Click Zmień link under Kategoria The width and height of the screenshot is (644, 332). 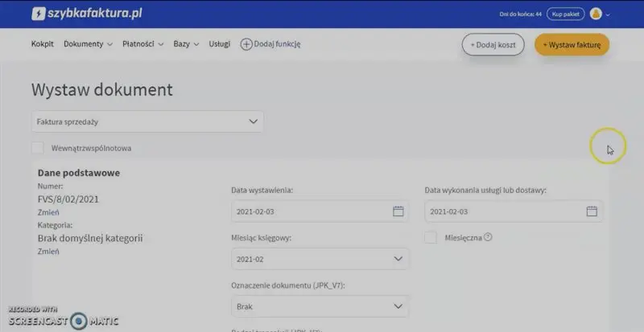point(48,251)
